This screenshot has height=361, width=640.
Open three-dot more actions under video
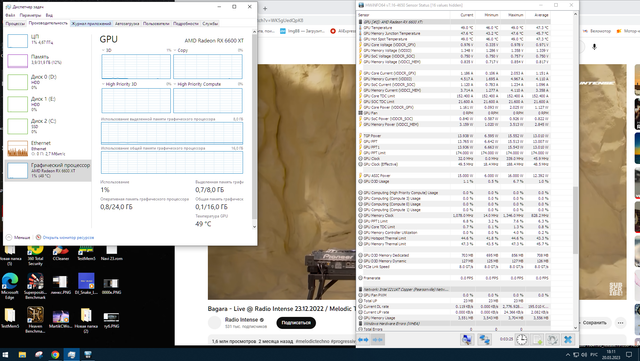[620, 323]
